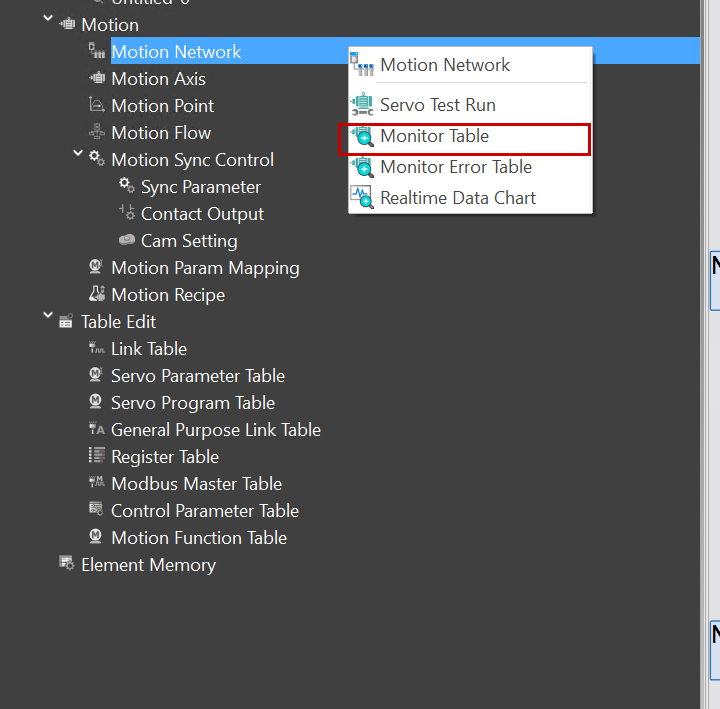Viewport: 720px width, 709px height.
Task: Click the Motion Point icon
Action: pyautogui.click(x=97, y=105)
